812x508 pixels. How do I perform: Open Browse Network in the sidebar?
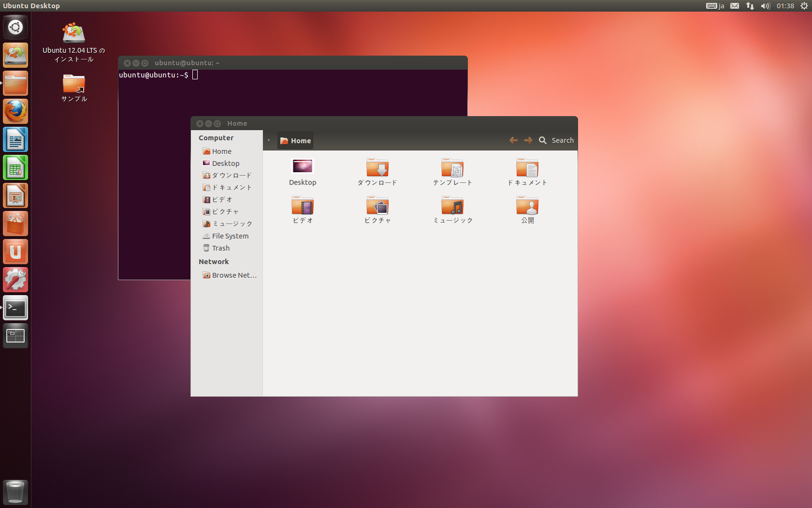(x=227, y=275)
